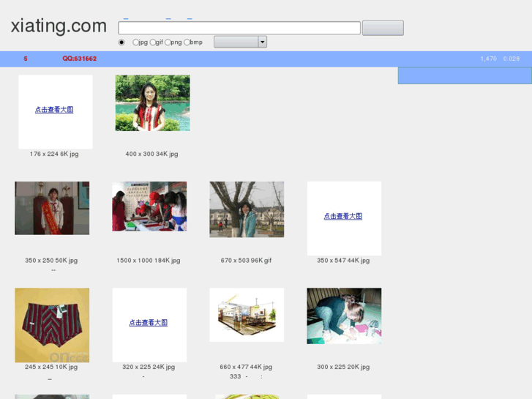Select the gif format radio button
This screenshot has height=399, width=532.
tap(153, 42)
